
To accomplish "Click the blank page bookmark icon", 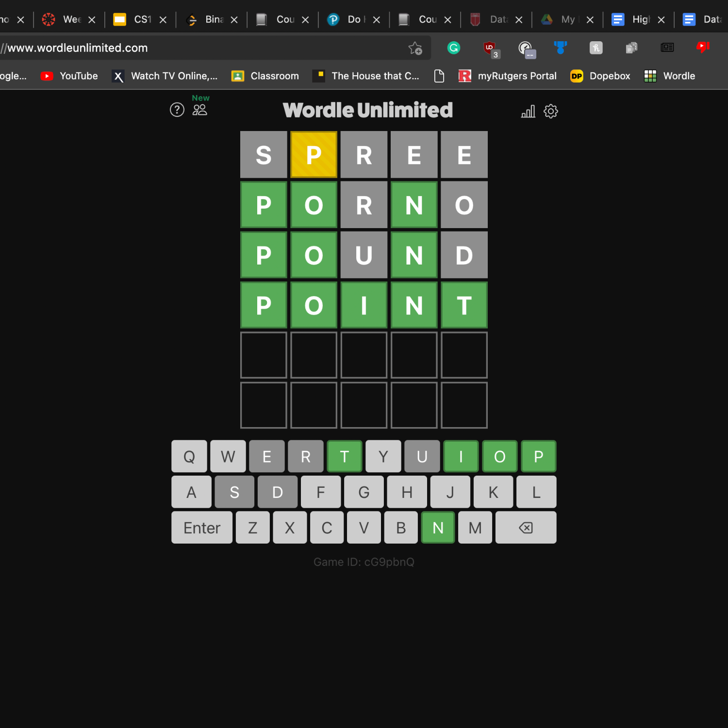I will (439, 76).
